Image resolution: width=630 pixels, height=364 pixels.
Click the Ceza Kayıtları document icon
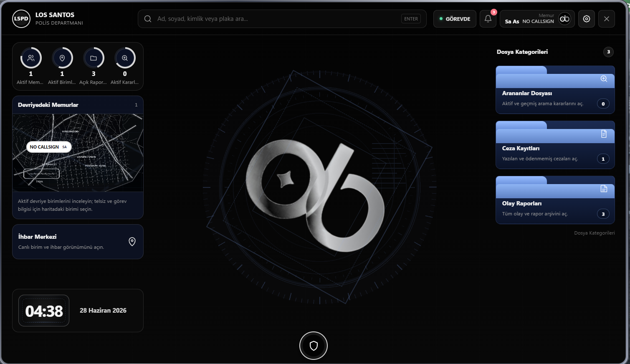[604, 134]
